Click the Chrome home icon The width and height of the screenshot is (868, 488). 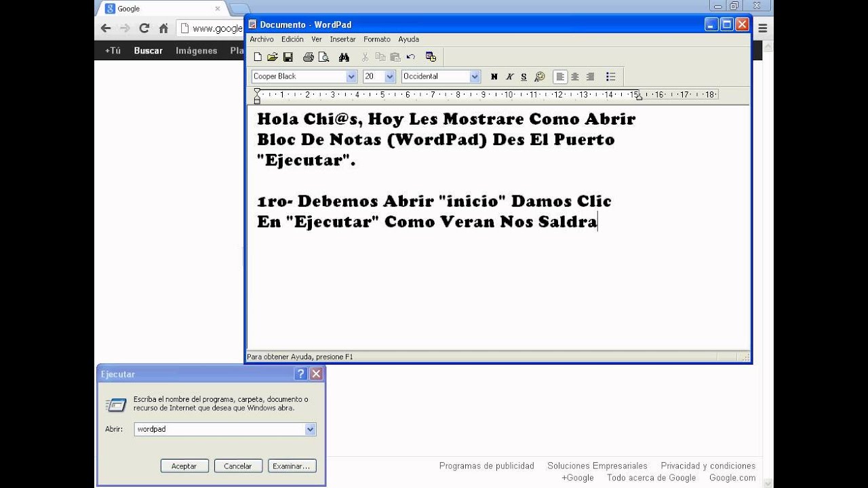[x=163, y=28]
